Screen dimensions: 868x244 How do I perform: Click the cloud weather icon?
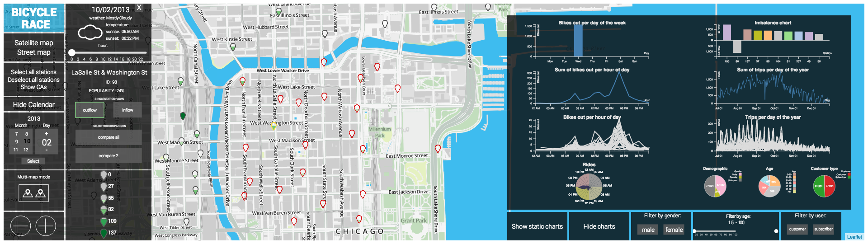coord(90,33)
